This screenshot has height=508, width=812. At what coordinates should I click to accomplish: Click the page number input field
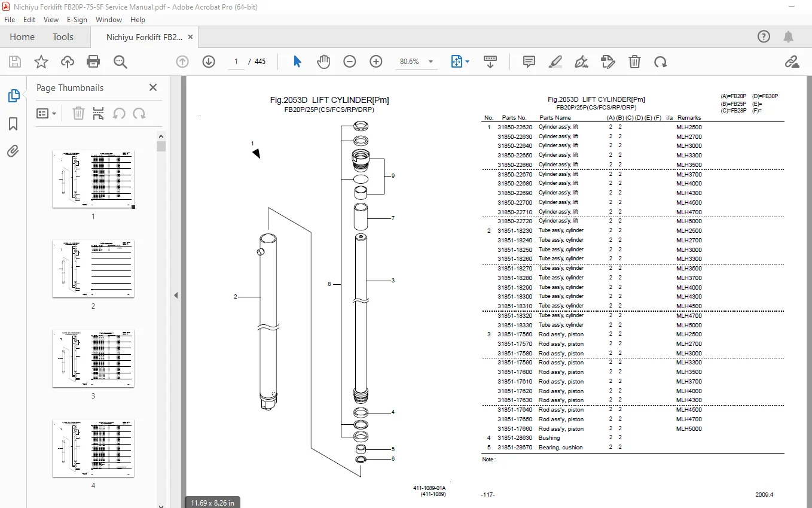pyautogui.click(x=236, y=62)
